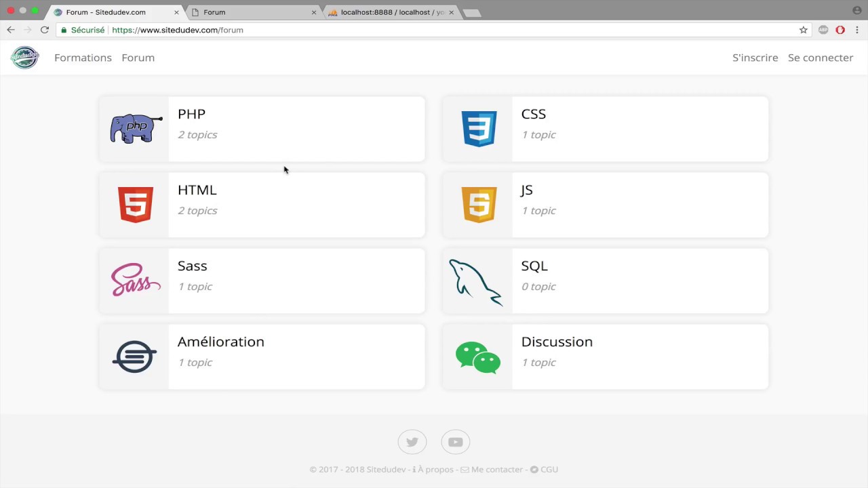Viewport: 868px width, 488px height.
Task: Click the green Discussion chat bubbles icon
Action: (x=478, y=357)
